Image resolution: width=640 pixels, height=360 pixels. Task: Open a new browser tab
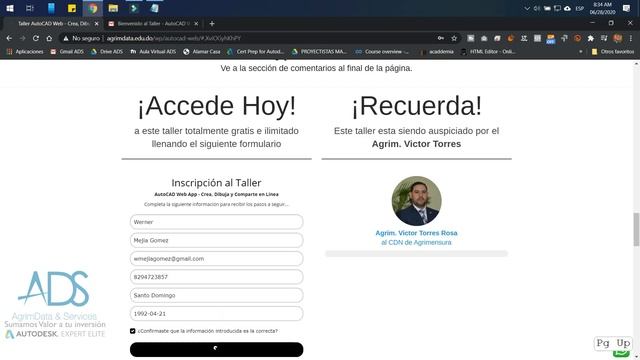point(212,24)
